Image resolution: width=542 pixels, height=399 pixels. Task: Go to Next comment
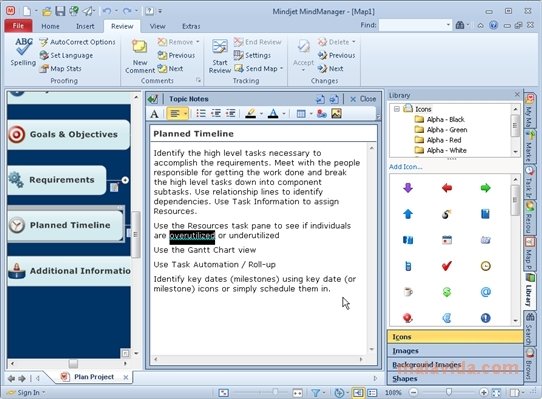170,68
